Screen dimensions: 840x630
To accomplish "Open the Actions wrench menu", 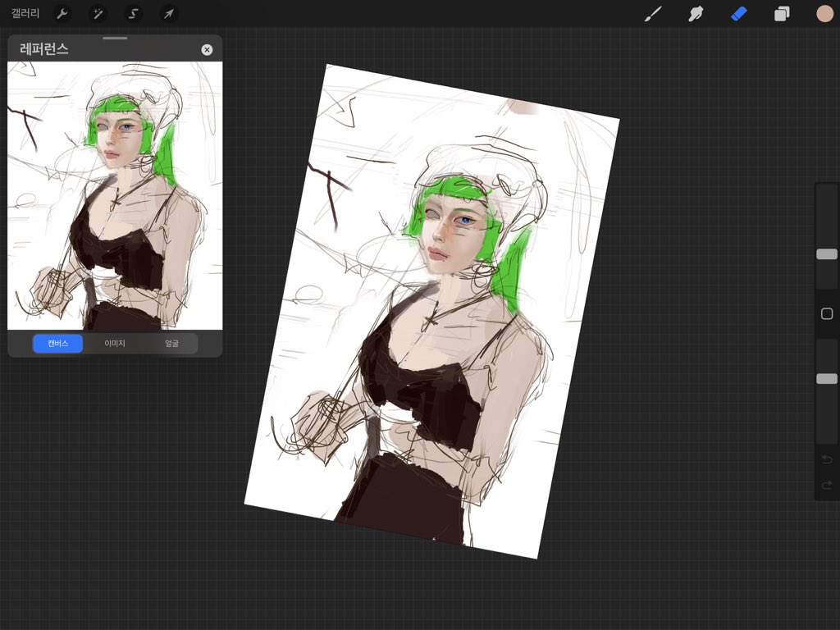I will [x=62, y=14].
